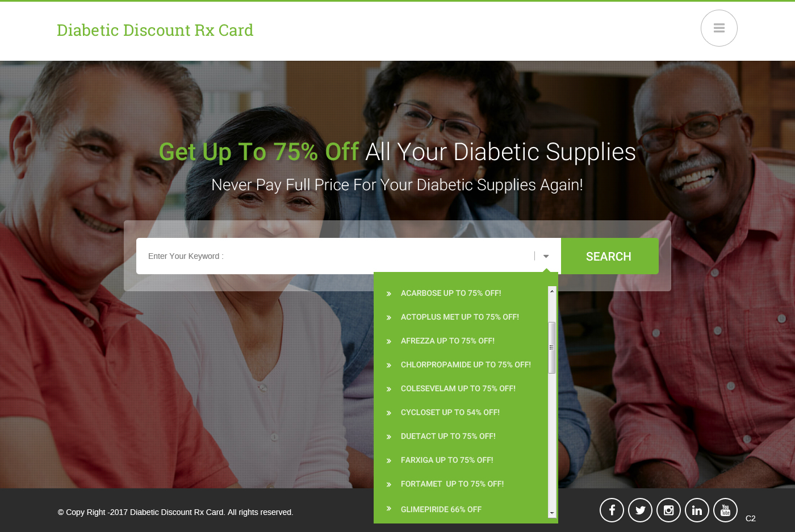The image size is (795, 532).
Task: Open the Instagram social icon
Action: click(x=668, y=510)
